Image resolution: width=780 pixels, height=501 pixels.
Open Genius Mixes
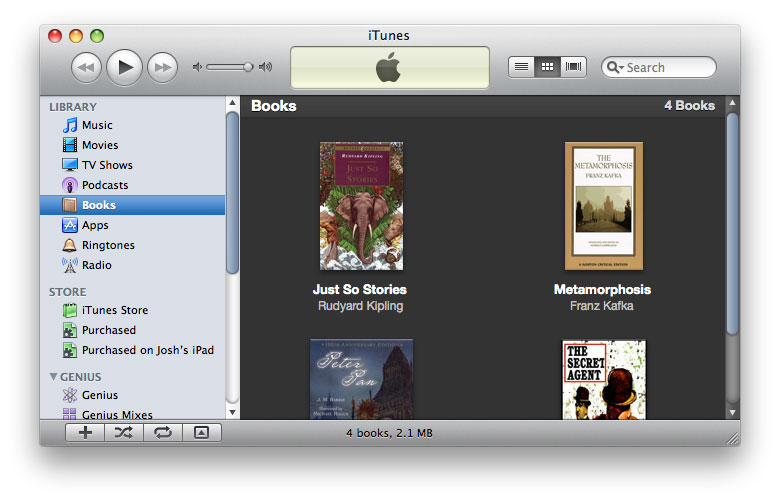pyautogui.click(x=132, y=413)
